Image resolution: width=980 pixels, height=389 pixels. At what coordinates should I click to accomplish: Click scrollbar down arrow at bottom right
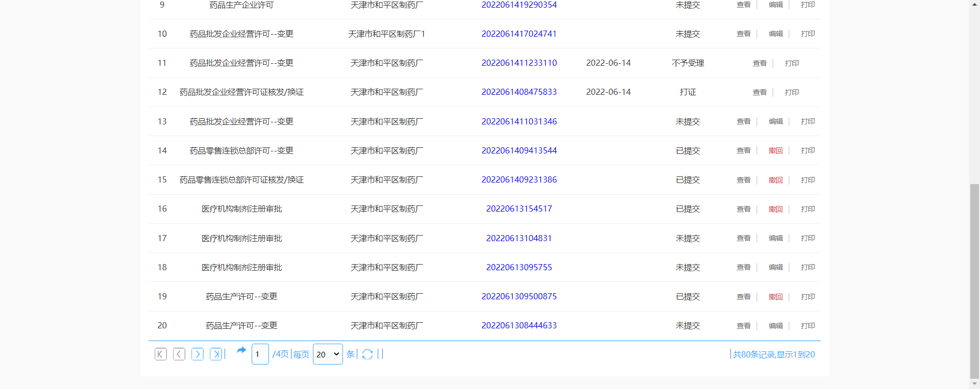(974, 384)
